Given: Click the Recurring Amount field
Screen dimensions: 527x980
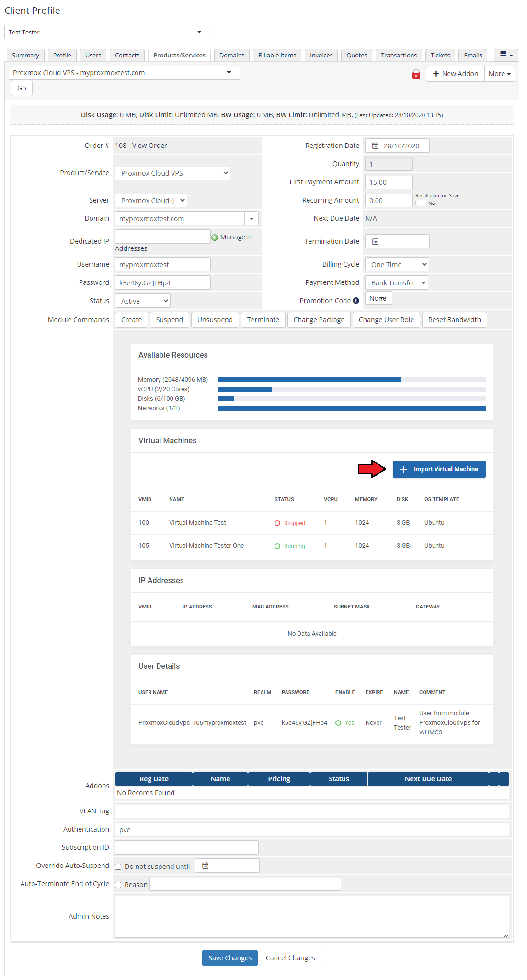Looking at the screenshot, I should pos(389,200).
